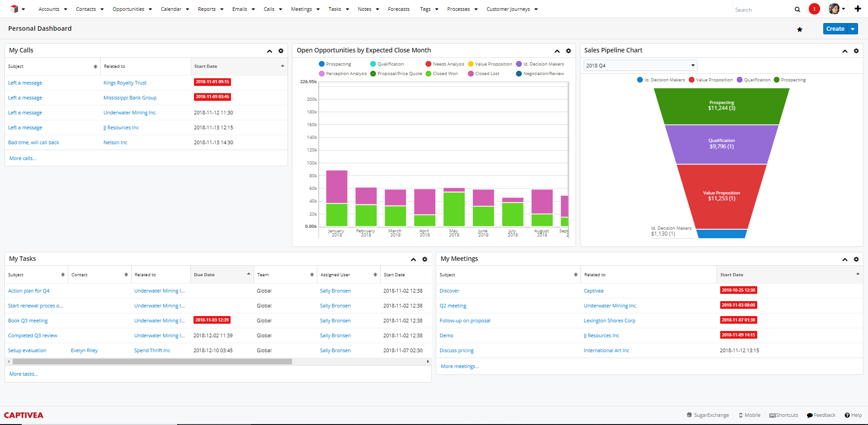Open the 2018 Q4 period dropdown
Image resolution: width=868 pixels, height=425 pixels.
click(640, 66)
